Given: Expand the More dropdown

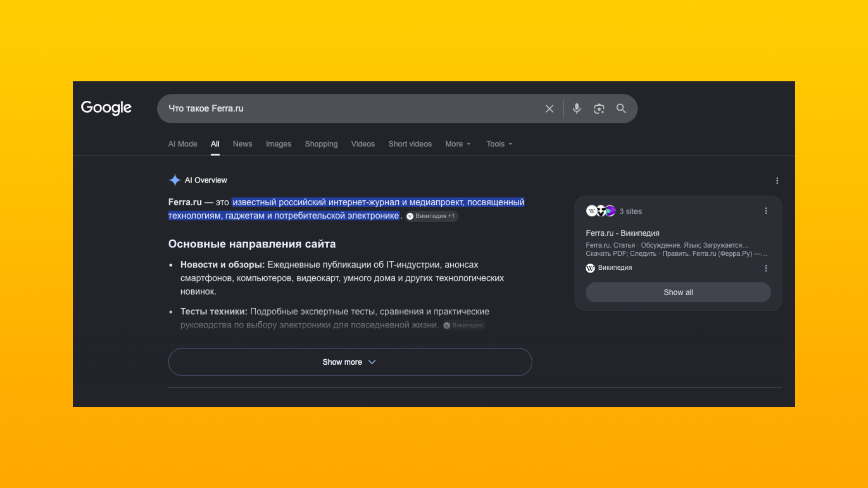Looking at the screenshot, I should pyautogui.click(x=458, y=144).
